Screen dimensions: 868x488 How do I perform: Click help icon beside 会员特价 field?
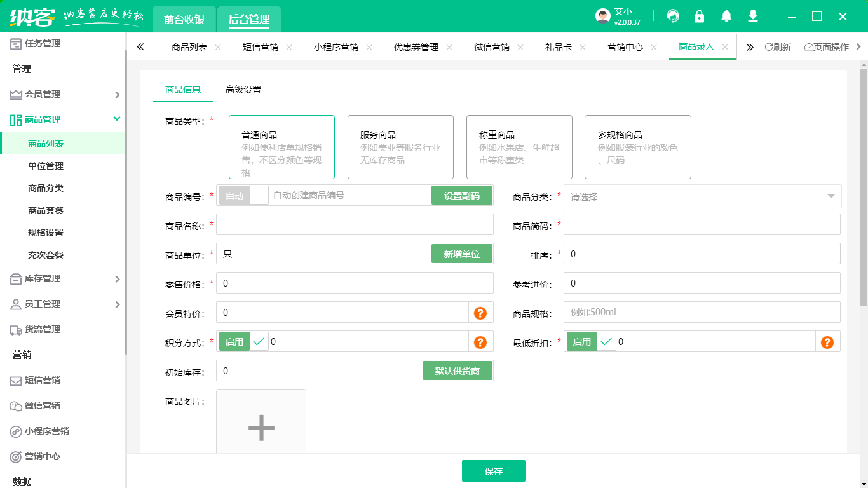tap(480, 313)
